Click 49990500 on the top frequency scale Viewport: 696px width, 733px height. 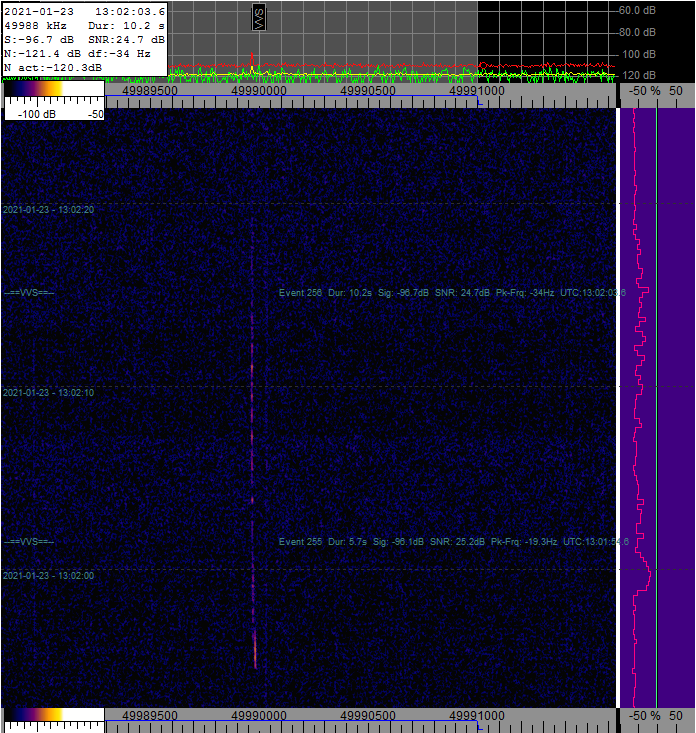(368, 90)
